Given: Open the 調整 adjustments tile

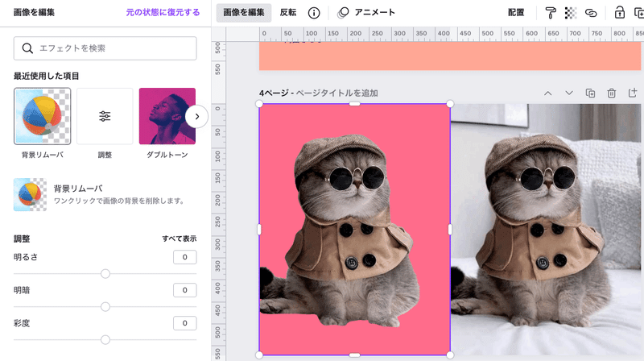Looking at the screenshot, I should [105, 116].
